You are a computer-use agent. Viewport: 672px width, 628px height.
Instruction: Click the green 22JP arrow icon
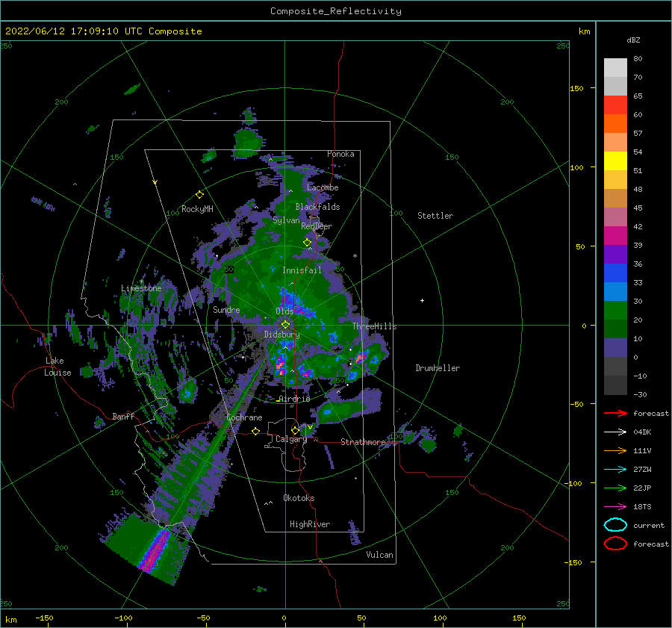click(615, 488)
